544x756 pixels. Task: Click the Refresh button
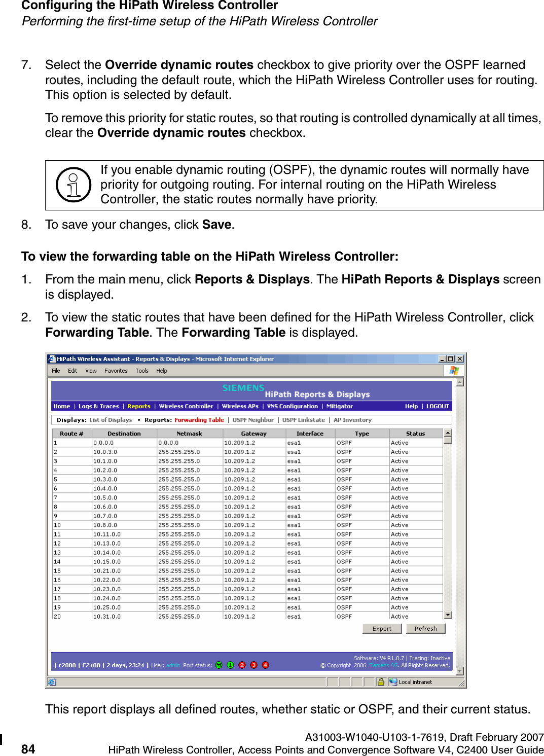425,628
